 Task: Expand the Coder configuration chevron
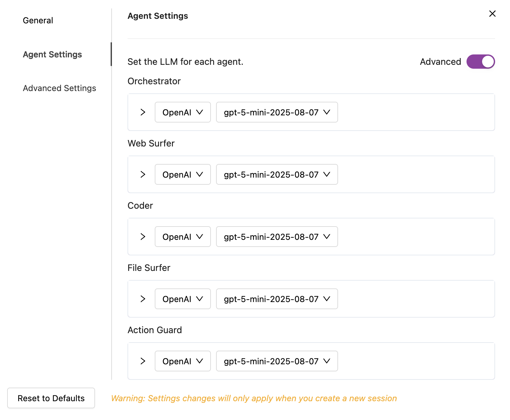tap(143, 237)
